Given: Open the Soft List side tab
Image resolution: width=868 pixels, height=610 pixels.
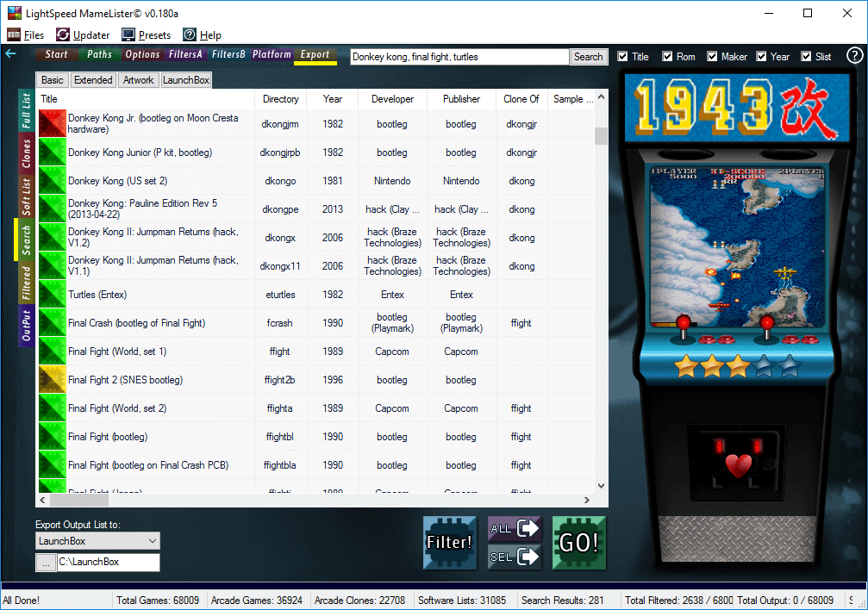Looking at the screenshot, I should [x=26, y=196].
